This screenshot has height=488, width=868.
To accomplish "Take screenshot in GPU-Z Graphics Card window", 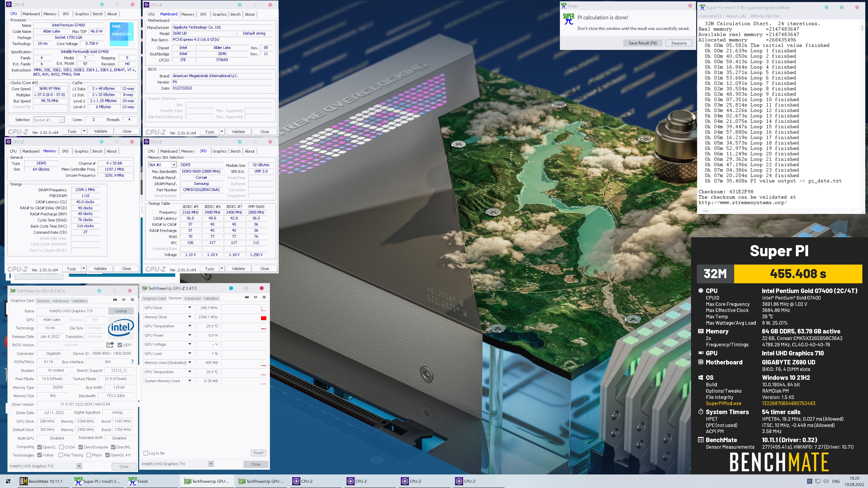I will 115,299.
